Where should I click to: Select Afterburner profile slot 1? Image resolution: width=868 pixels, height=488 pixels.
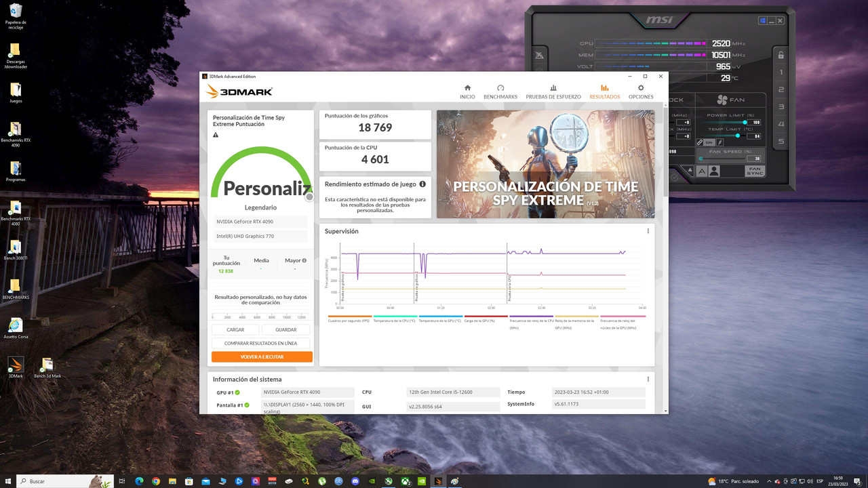(781, 73)
